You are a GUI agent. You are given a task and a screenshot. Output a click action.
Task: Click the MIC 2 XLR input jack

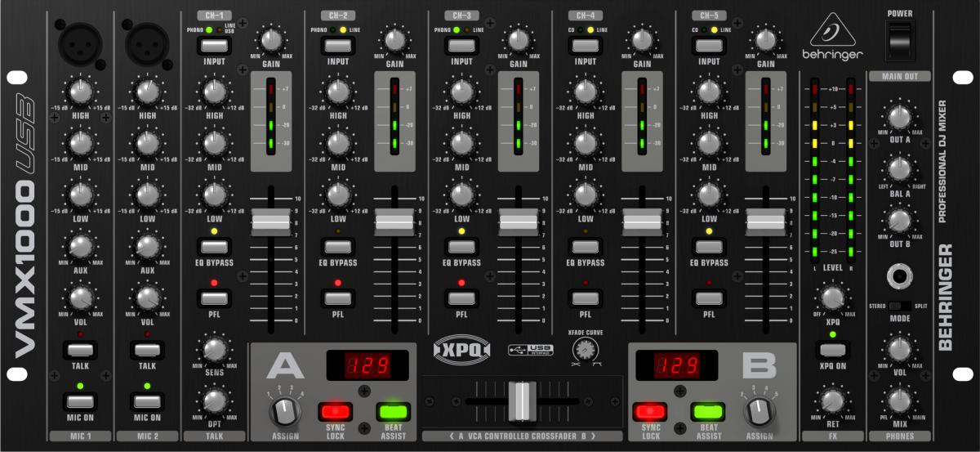click(147, 41)
